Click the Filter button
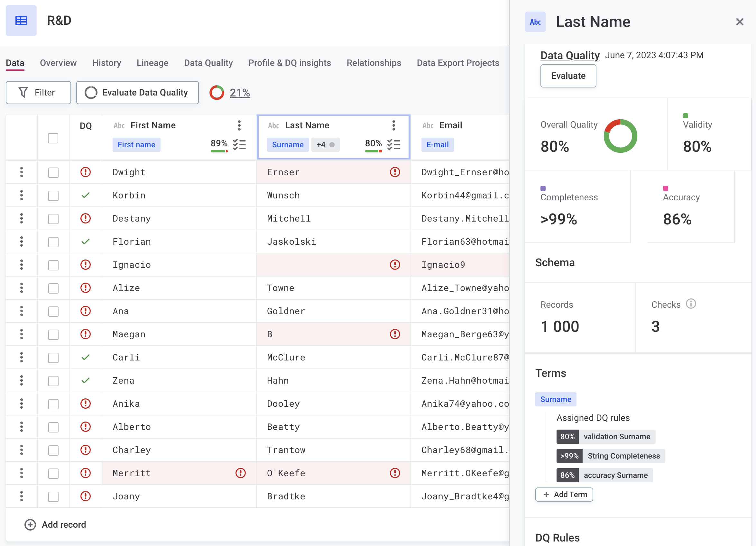Viewport: 756px width, 546px height. pyautogui.click(x=38, y=93)
